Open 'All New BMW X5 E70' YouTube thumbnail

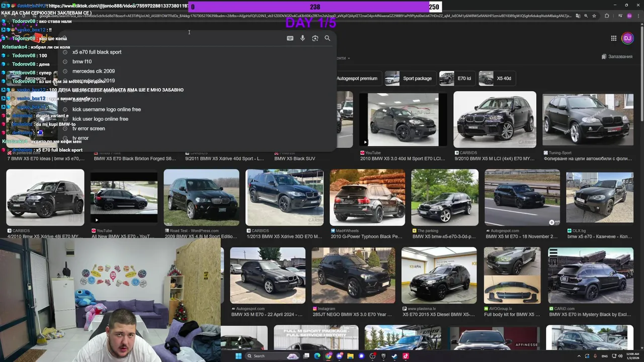(x=124, y=197)
